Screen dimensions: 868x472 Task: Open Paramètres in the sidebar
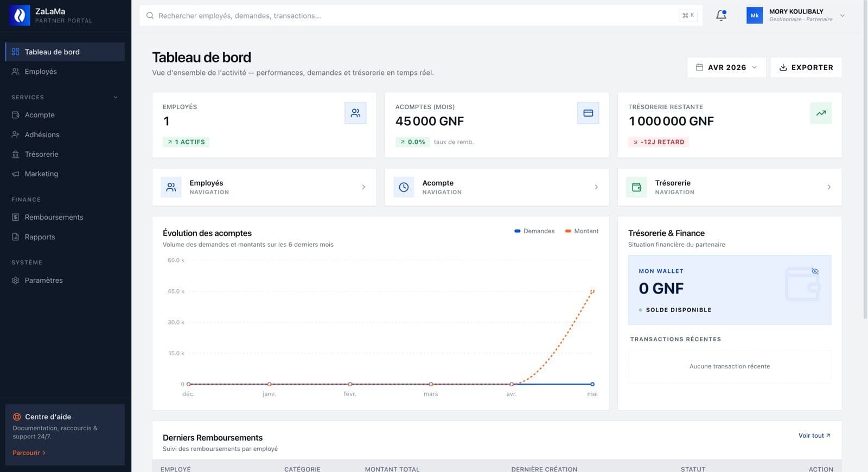(65, 280)
